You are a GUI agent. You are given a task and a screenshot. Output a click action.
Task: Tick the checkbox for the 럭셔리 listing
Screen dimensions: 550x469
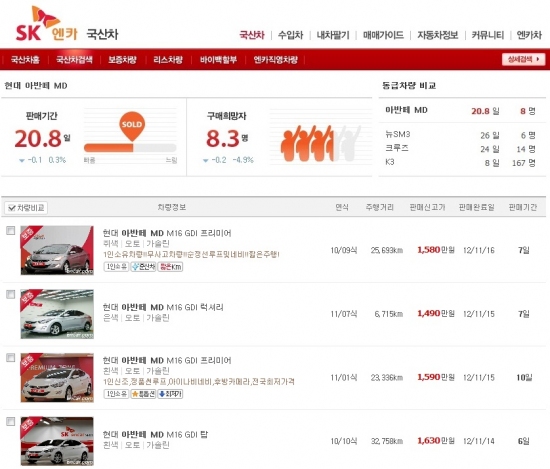click(11, 294)
